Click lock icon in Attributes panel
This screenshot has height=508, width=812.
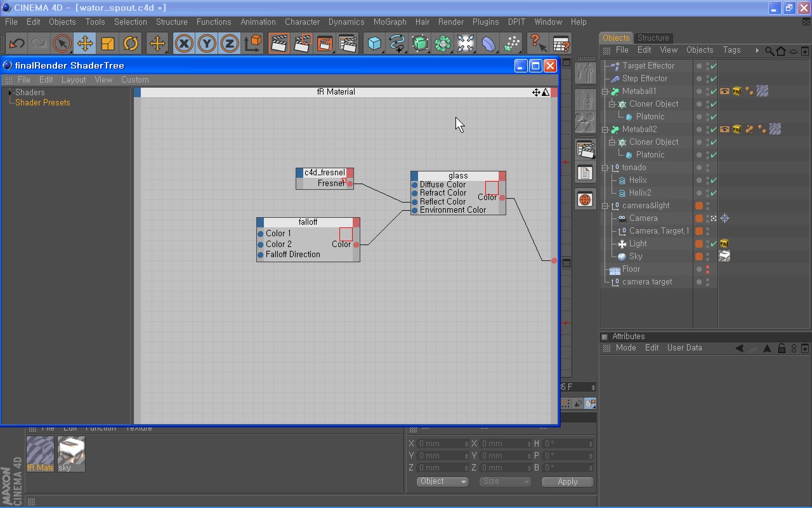click(782, 348)
